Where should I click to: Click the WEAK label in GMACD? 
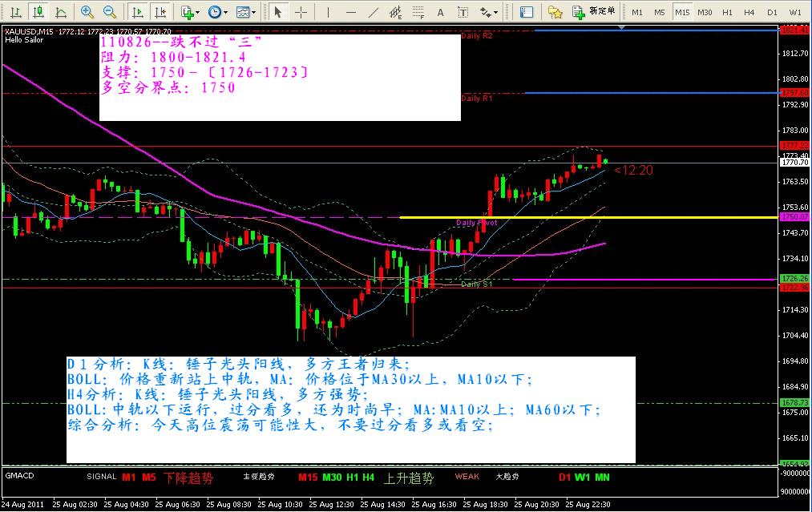click(467, 476)
